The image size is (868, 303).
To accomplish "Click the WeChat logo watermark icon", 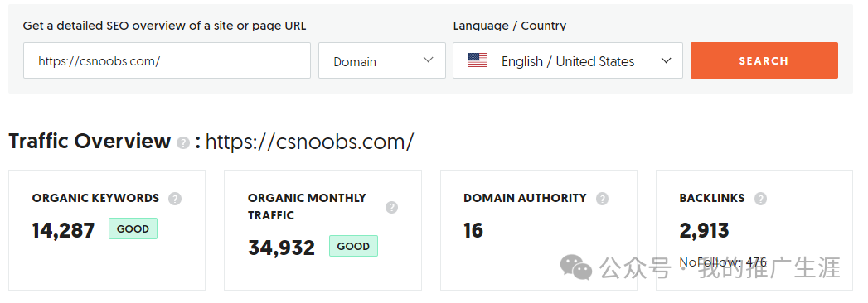I will click(575, 267).
